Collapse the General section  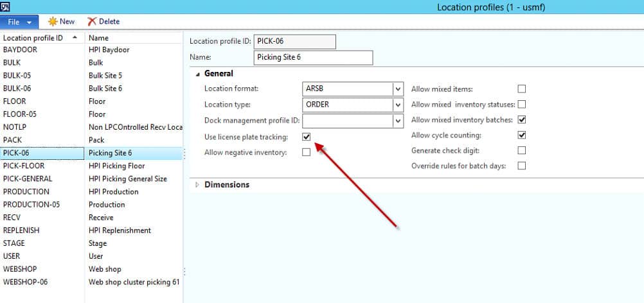[x=198, y=74]
